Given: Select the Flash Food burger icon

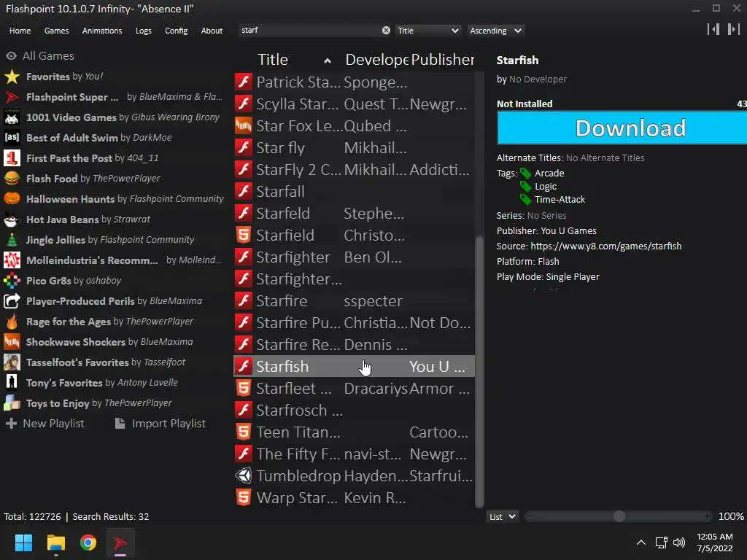Looking at the screenshot, I should [12, 179].
